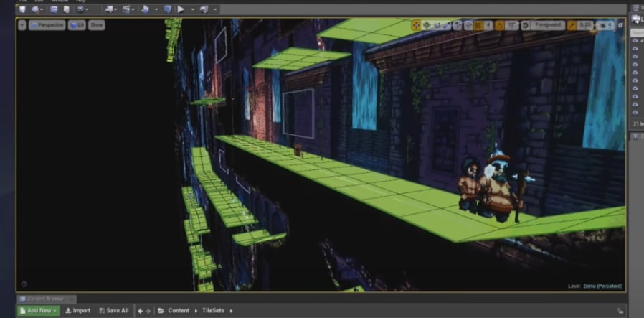Click the lock icon in Content Browser bar
The width and height of the screenshot is (644, 318).
(620, 311)
